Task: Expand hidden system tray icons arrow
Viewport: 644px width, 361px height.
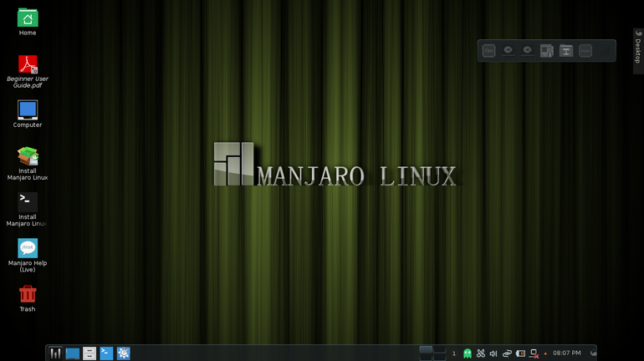Action: tap(545, 353)
